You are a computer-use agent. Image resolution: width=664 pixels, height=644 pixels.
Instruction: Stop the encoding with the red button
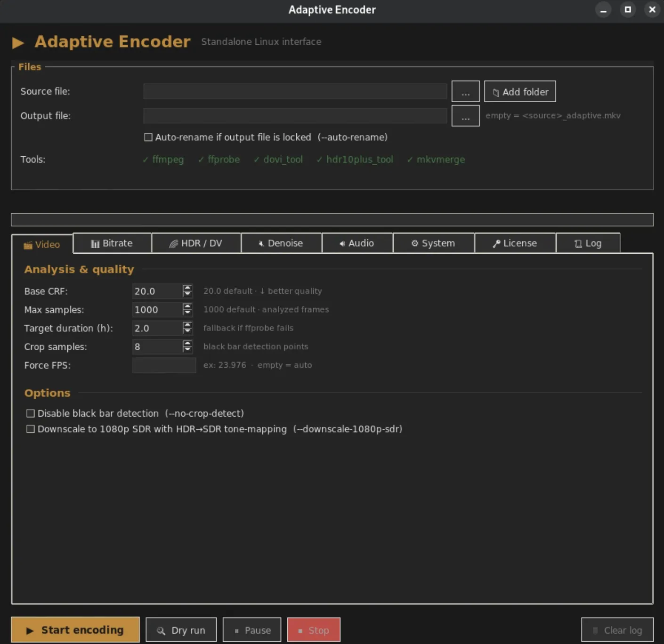(314, 630)
